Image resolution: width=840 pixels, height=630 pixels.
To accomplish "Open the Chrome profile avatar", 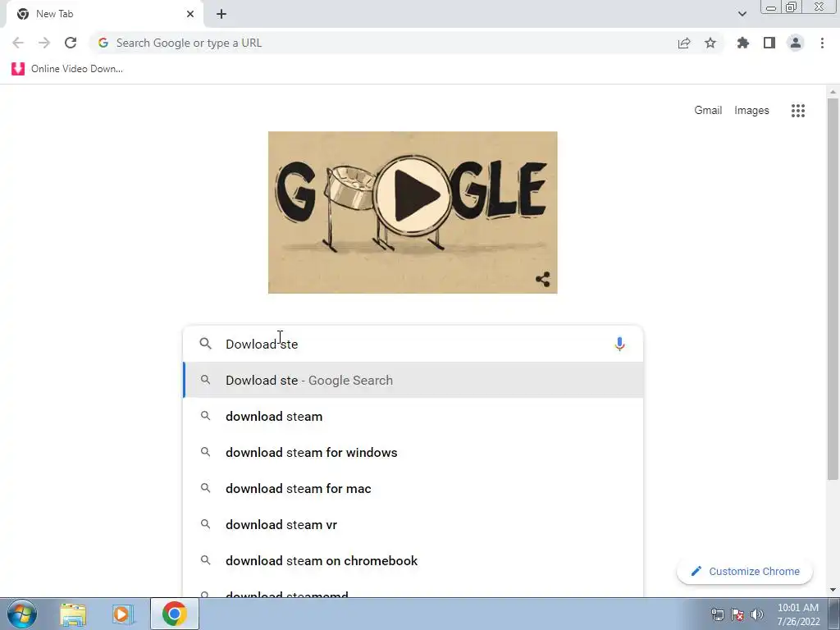I will coord(796,43).
